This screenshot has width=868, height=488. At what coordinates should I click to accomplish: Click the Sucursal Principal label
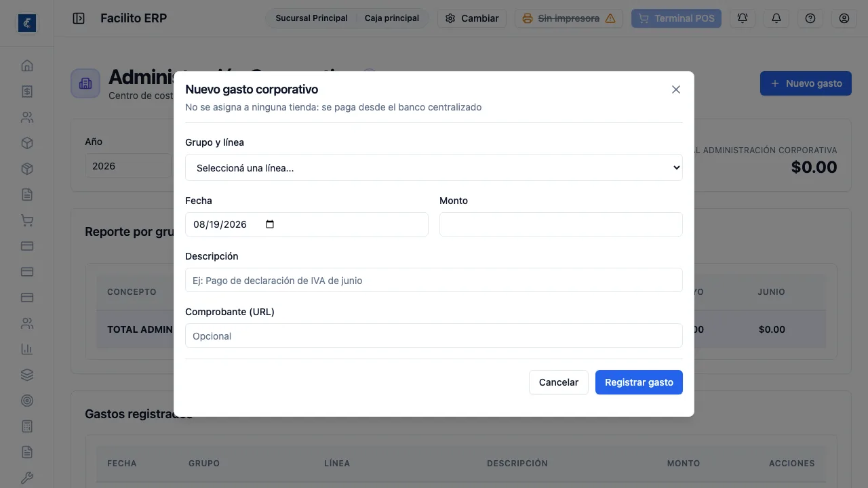311,18
